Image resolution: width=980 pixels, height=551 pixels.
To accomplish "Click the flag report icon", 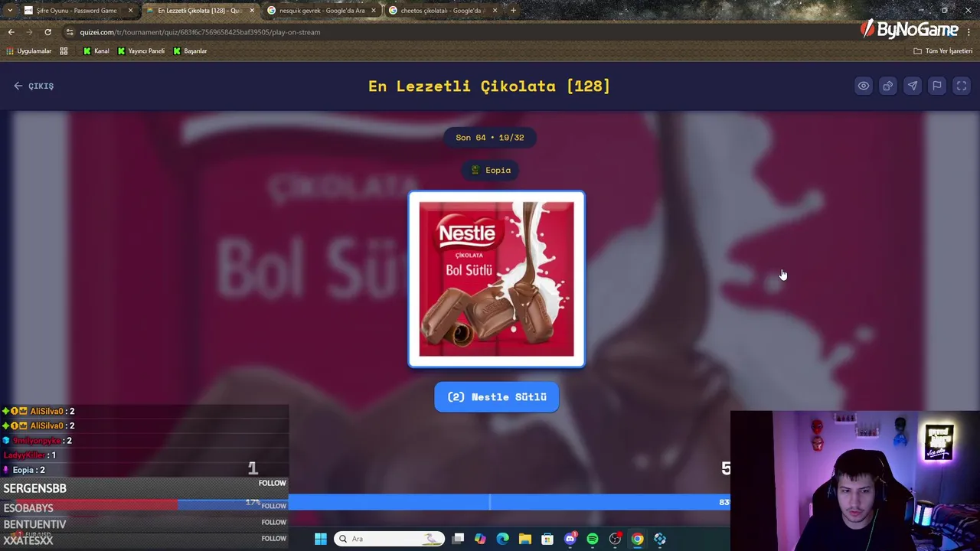I will (x=936, y=86).
